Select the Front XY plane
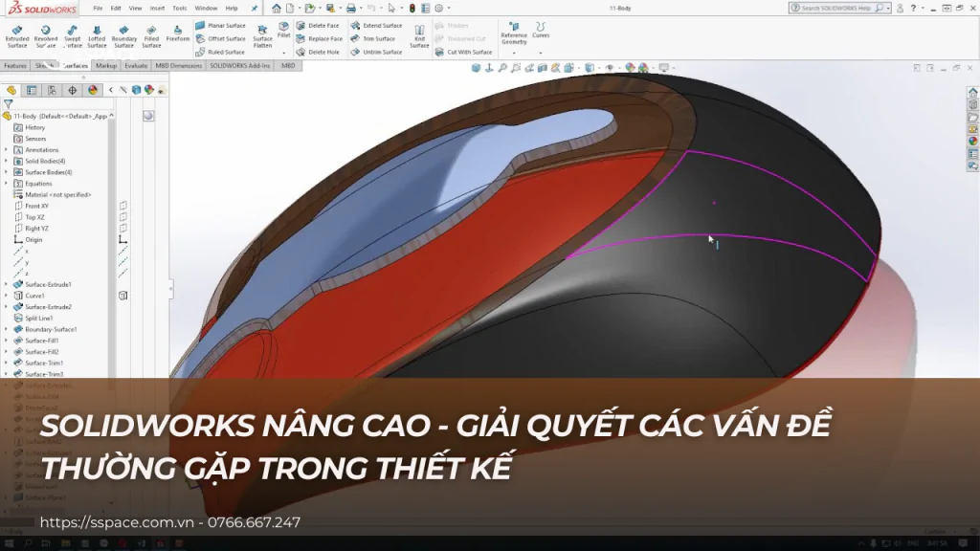980x551 pixels. 32,207
